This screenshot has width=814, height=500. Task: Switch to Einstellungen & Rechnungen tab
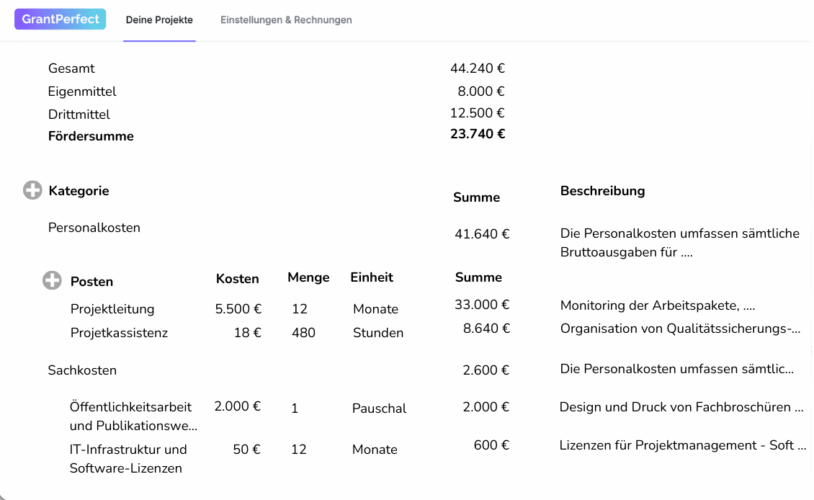(x=286, y=20)
